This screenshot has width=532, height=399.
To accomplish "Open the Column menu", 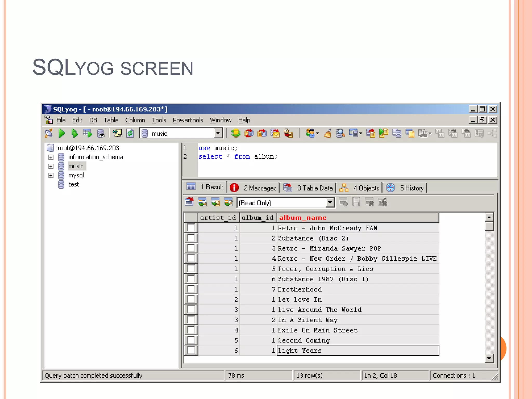I will coord(135,120).
